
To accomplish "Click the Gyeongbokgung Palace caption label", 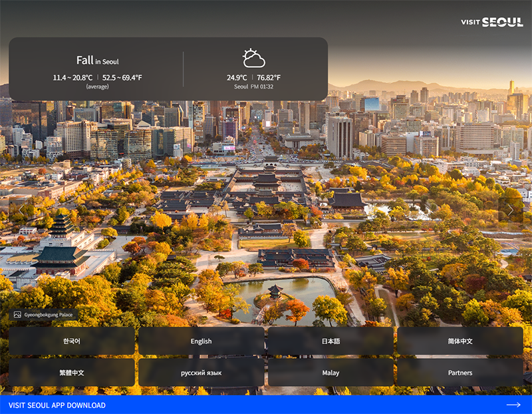I will click(49, 315).
